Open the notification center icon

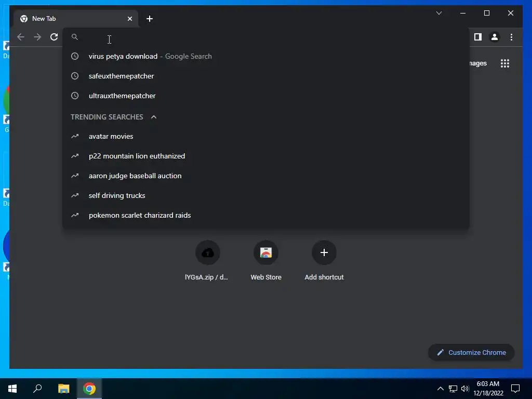coord(515,389)
